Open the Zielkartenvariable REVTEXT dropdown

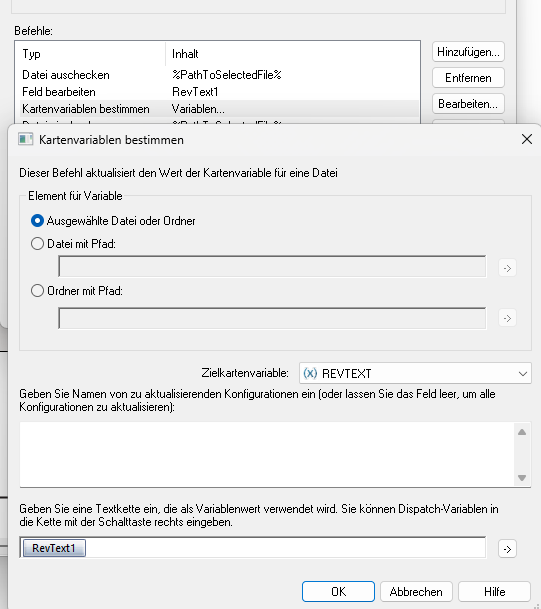click(x=415, y=373)
